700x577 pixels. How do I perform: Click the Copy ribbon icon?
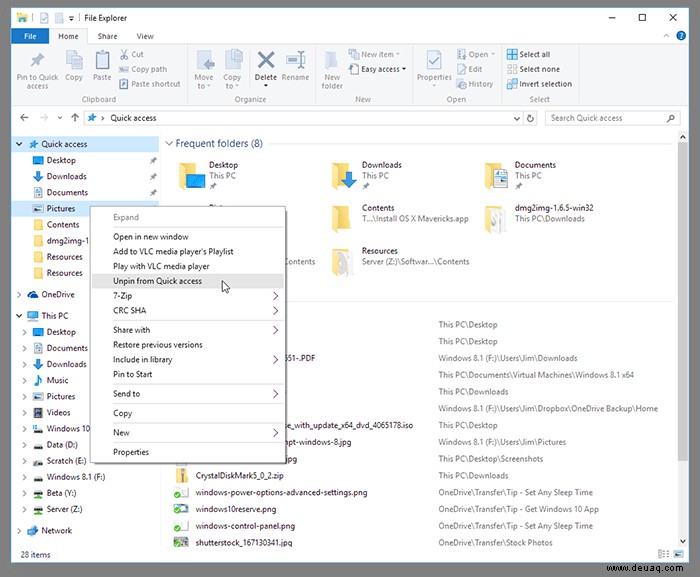coord(74,60)
